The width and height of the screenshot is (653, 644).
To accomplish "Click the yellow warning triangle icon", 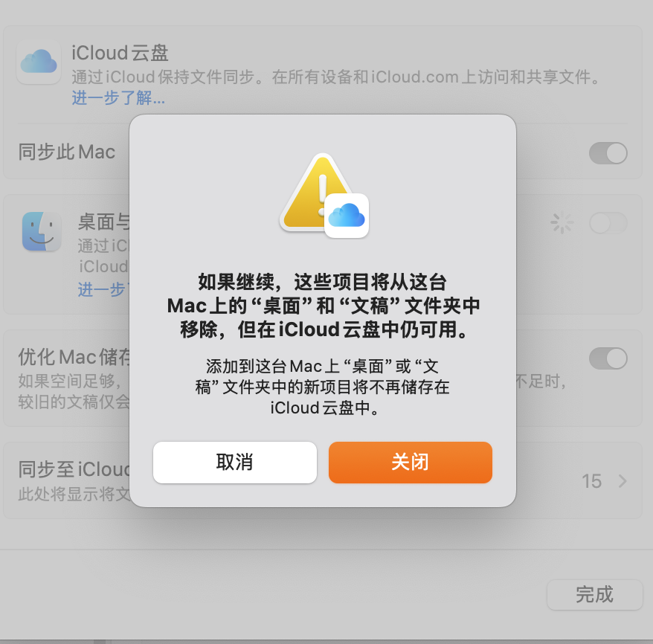I will [x=317, y=193].
